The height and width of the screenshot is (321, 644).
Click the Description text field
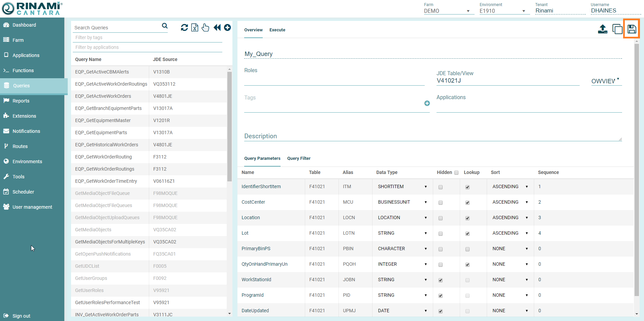[432, 136]
